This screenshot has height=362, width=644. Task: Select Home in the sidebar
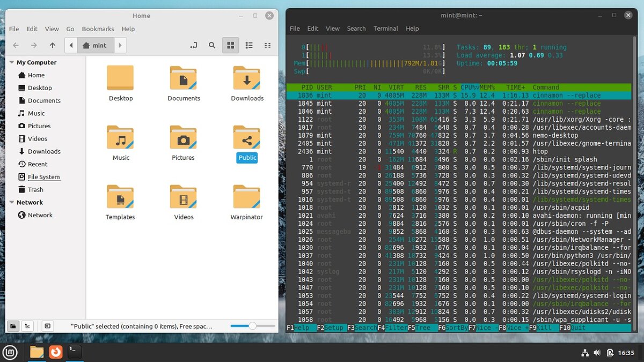pyautogui.click(x=36, y=75)
